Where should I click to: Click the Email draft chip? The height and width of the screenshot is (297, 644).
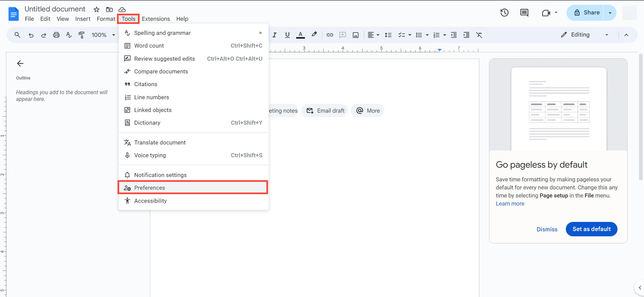point(325,111)
